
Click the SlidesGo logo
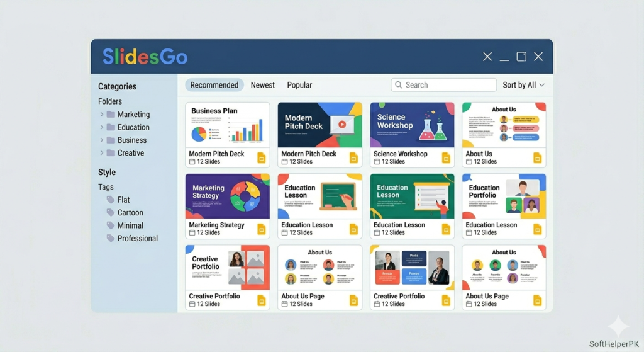pyautogui.click(x=145, y=56)
